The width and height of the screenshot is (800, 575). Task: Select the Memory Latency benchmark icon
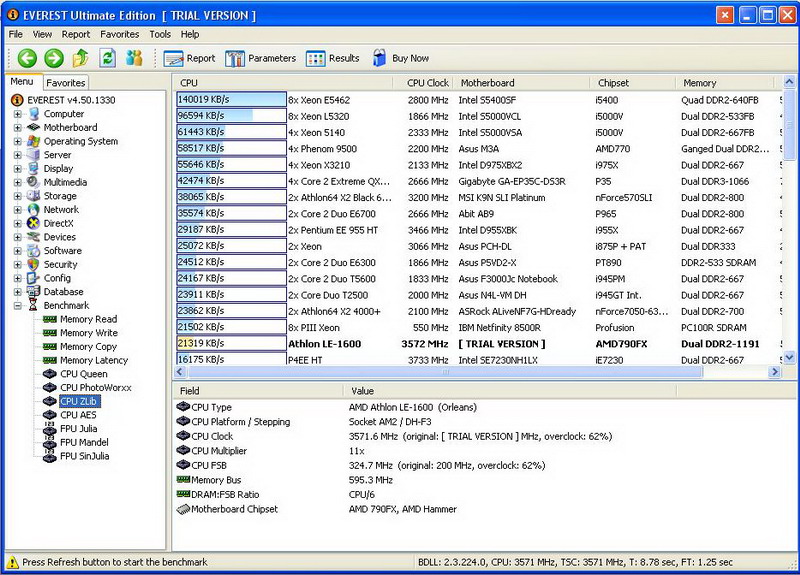pos(50,360)
